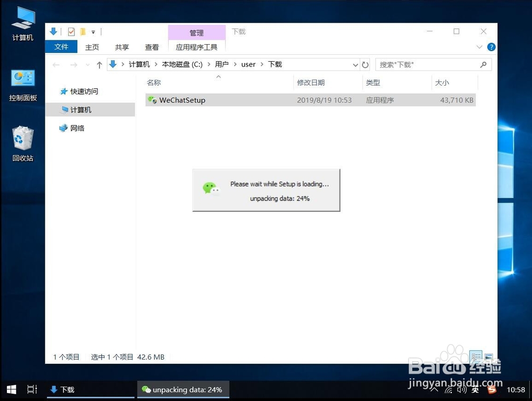This screenshot has width=532, height=401.
Task: Activate the 下载 taskbar button
Action: [90, 389]
